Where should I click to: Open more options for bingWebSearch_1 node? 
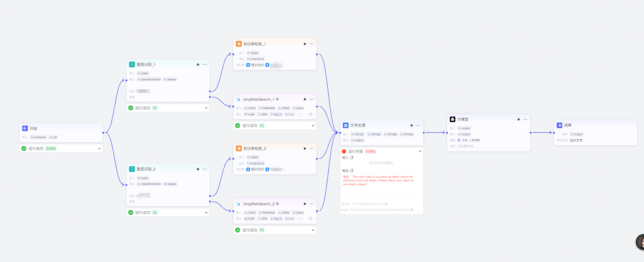point(312,99)
